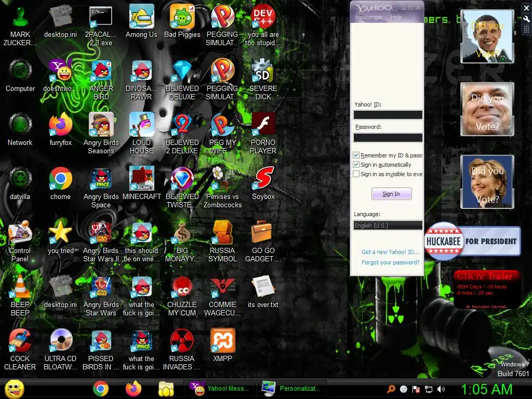Open the Control Panel desktop icon
This screenshot has height=399, width=532.
click(x=20, y=242)
